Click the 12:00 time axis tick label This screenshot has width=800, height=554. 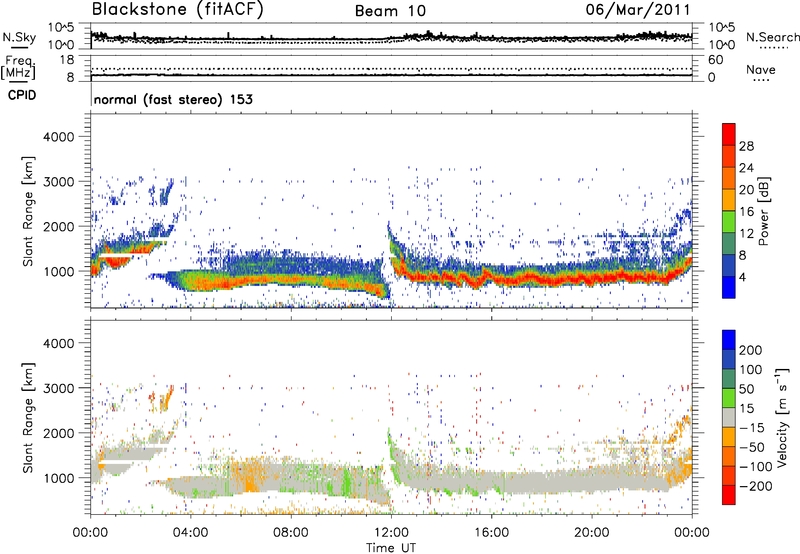[391, 533]
